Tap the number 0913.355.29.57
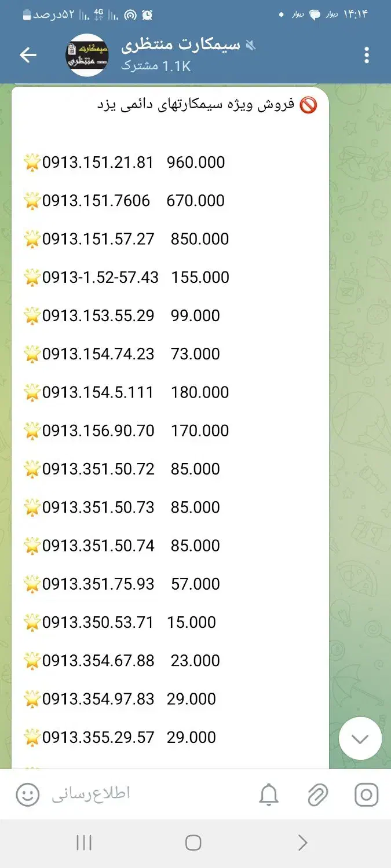This screenshot has height=868, width=391. click(98, 737)
